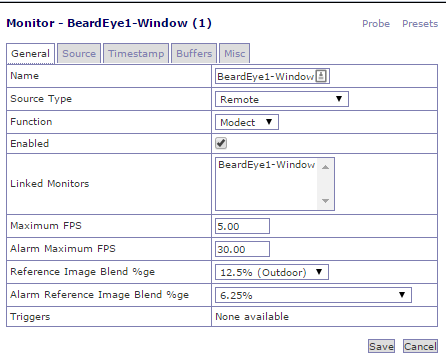The image size is (446, 360).
Task: Click the 'Linked Monitors' label
Action: (x=50, y=184)
